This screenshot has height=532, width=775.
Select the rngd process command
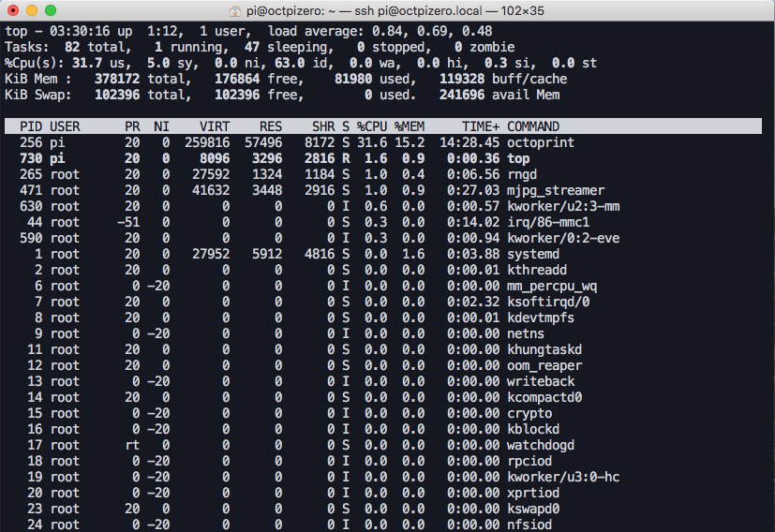click(x=522, y=174)
